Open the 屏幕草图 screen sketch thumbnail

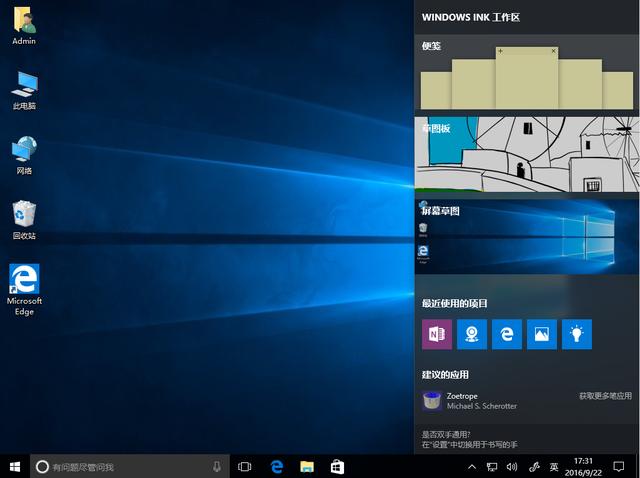[526, 237]
